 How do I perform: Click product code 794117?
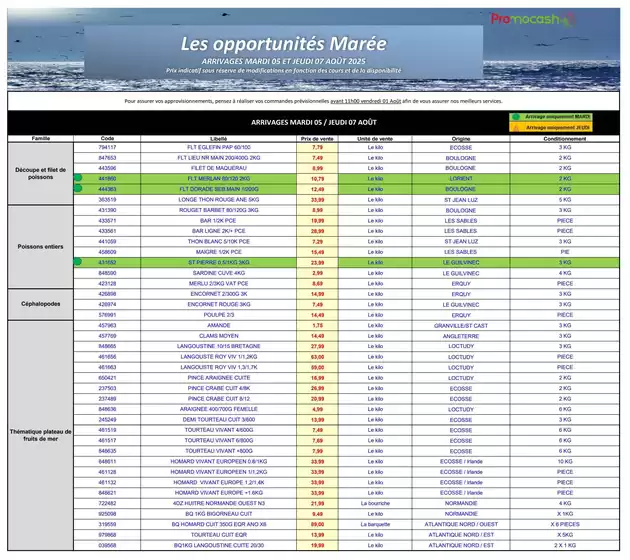tap(107, 147)
